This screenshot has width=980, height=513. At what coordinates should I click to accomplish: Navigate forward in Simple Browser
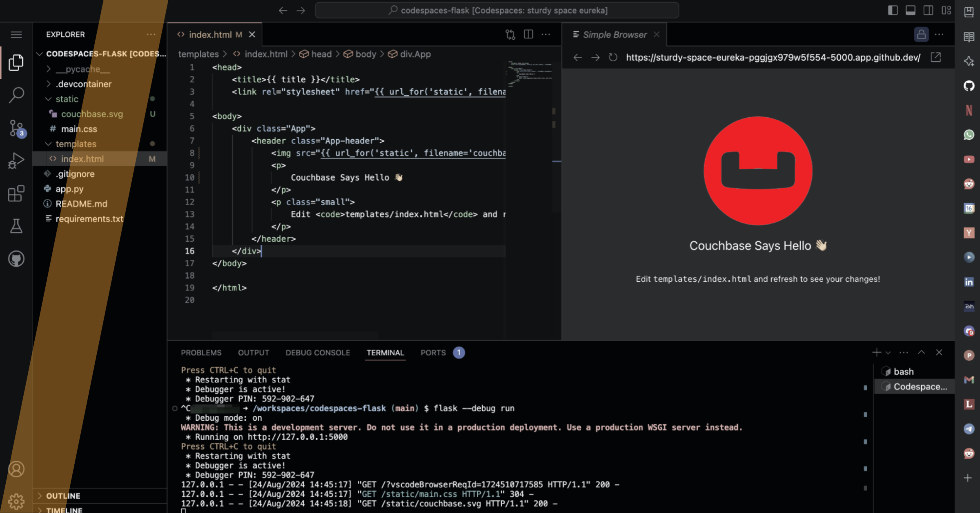(595, 58)
